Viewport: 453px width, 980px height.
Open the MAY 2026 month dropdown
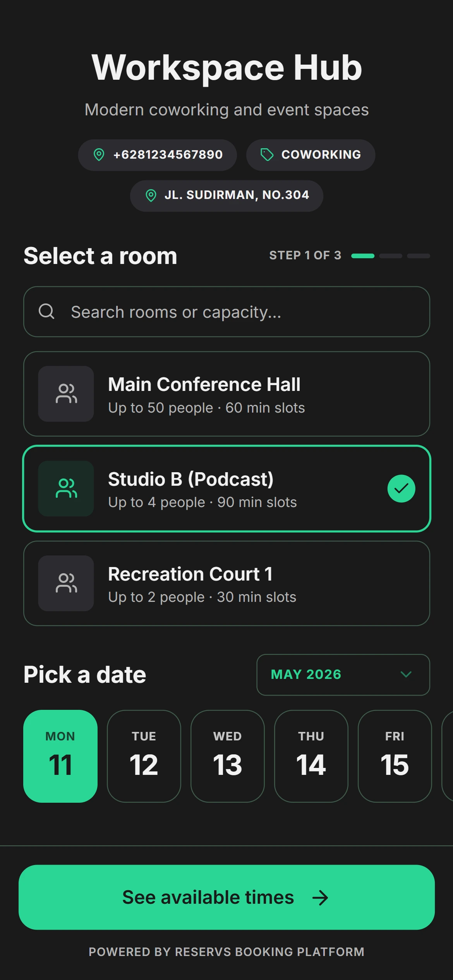pos(343,675)
